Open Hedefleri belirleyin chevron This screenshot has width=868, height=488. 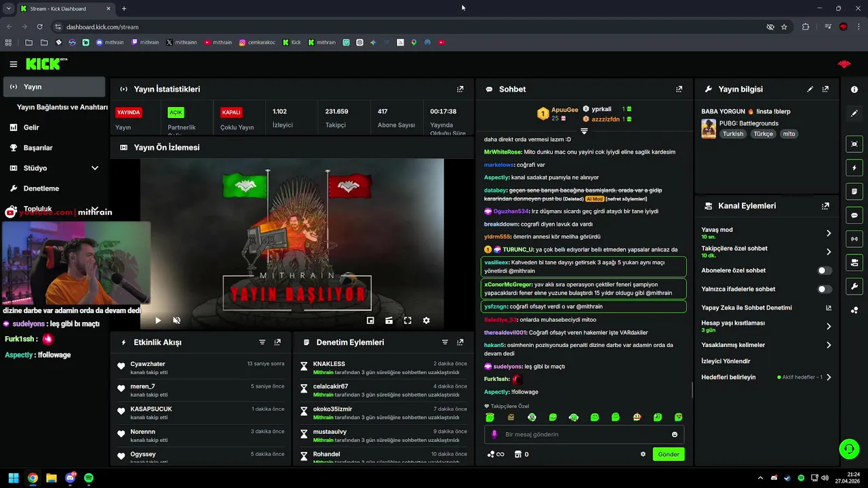coord(829,377)
